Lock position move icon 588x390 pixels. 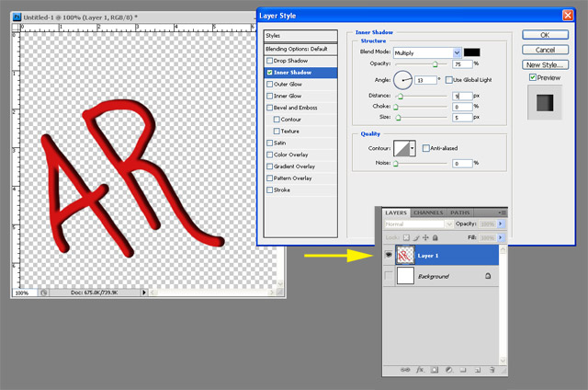pyautogui.click(x=425, y=237)
